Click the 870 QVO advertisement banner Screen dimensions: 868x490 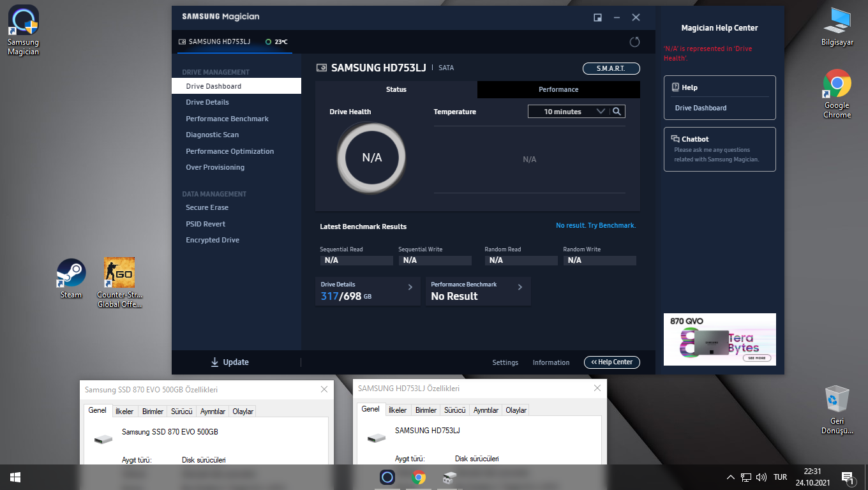(x=720, y=339)
